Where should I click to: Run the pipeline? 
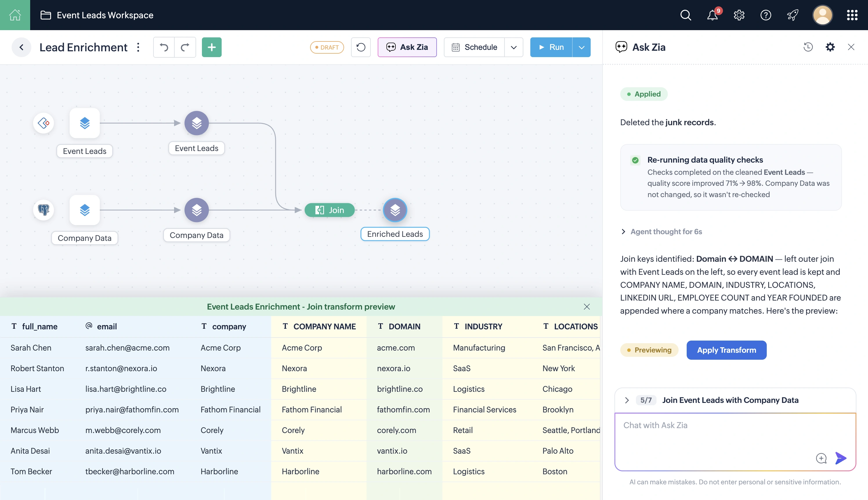pos(551,47)
